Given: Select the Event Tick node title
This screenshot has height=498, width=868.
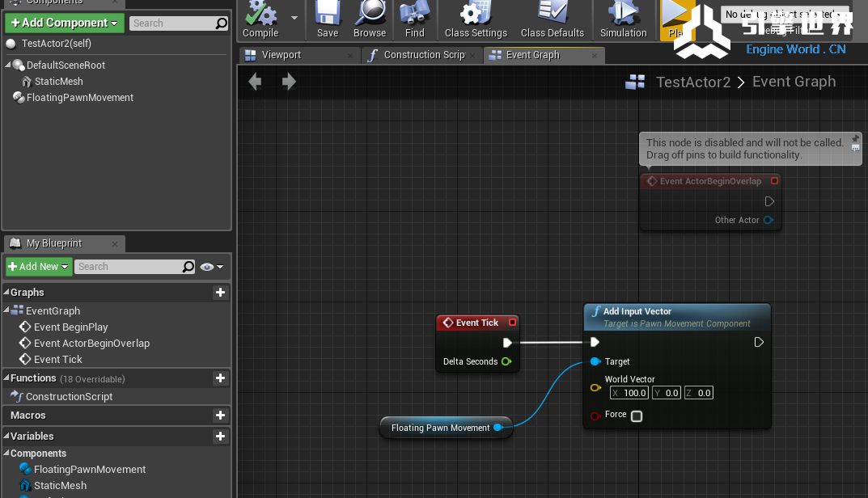Looking at the screenshot, I should [x=477, y=323].
